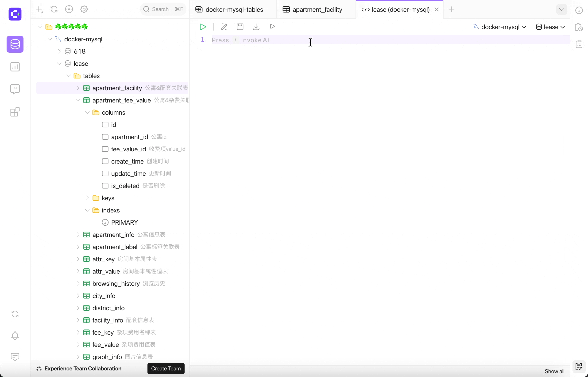Select the browsing_history table item
Screen dimensions: 588x377
click(x=116, y=283)
